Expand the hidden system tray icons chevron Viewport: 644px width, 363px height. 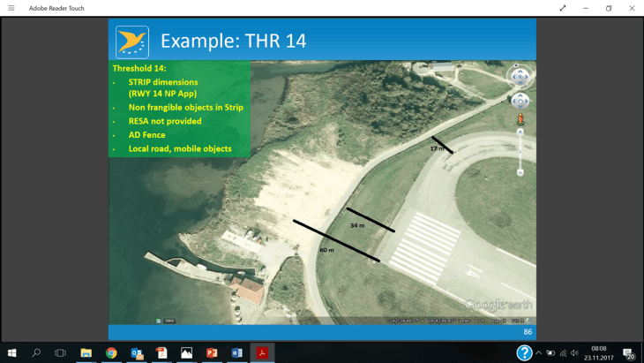538,353
